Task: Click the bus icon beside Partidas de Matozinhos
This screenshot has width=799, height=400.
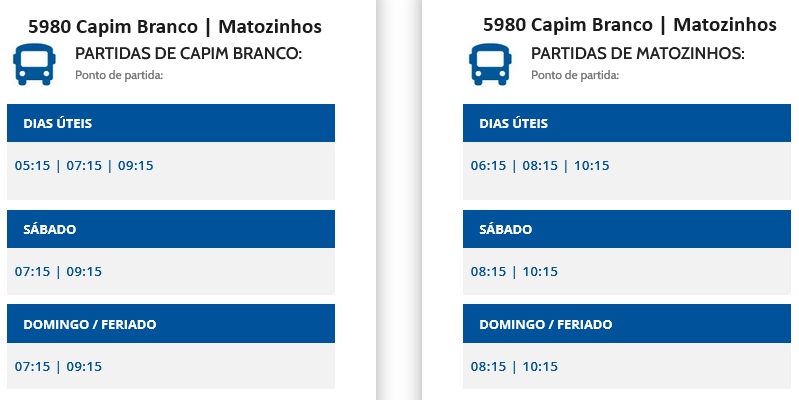Action: point(490,64)
